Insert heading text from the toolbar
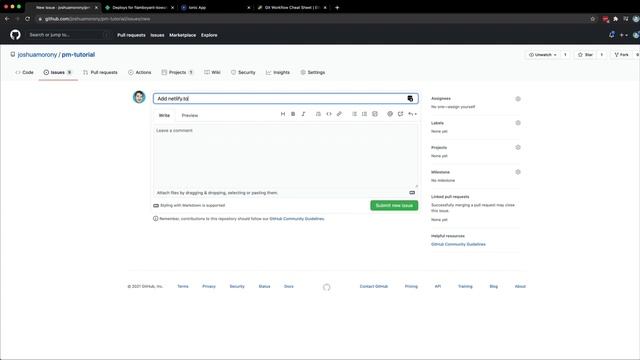The width and height of the screenshot is (640, 360). pyautogui.click(x=282, y=114)
